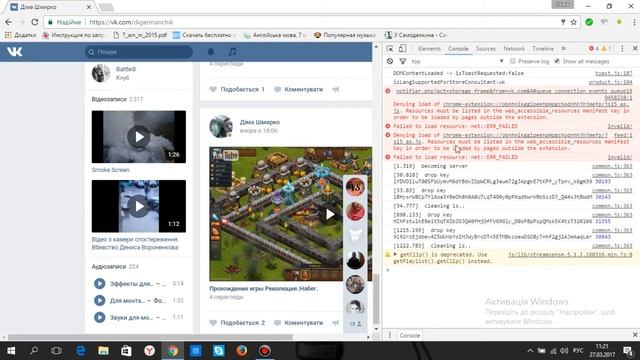Screen dimensions: 640x360
Task: Open the Windows Start menu
Action: [11, 351]
